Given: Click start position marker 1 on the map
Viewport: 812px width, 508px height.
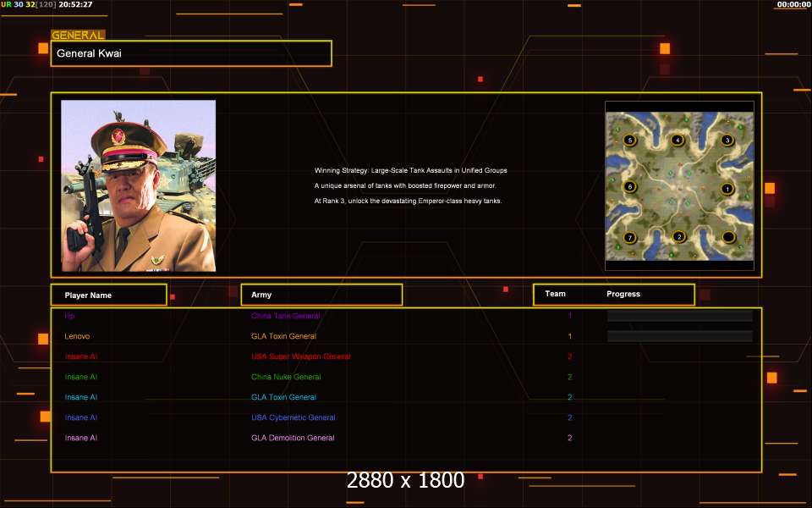Looking at the screenshot, I should (x=727, y=189).
